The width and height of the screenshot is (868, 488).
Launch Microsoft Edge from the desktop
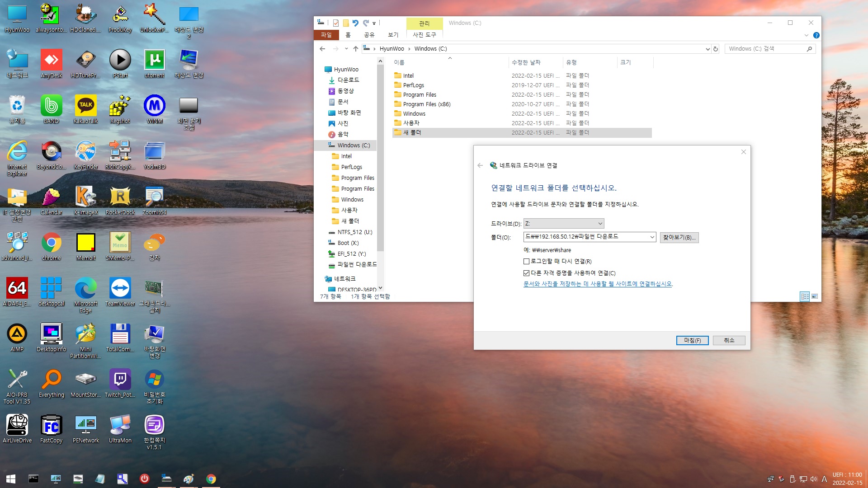point(85,295)
